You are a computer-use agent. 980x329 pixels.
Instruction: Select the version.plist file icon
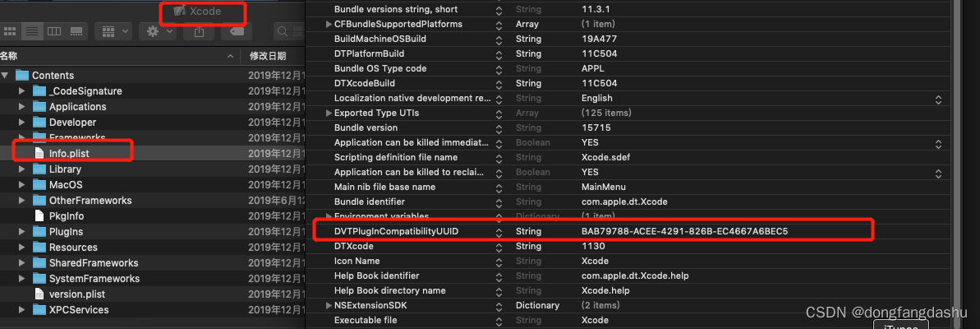click(x=39, y=294)
